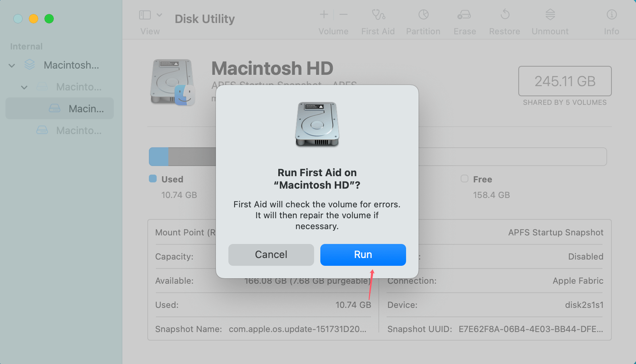The image size is (636, 364).
Task: Click the Run button in the dialog
Action: click(363, 254)
